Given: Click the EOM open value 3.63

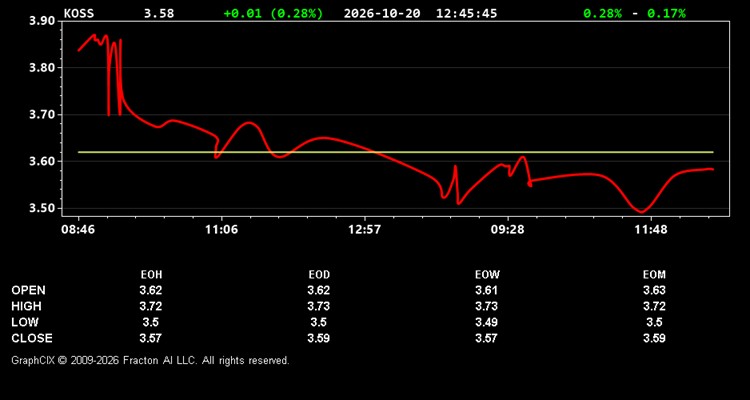Looking at the screenshot, I should pos(654,290).
